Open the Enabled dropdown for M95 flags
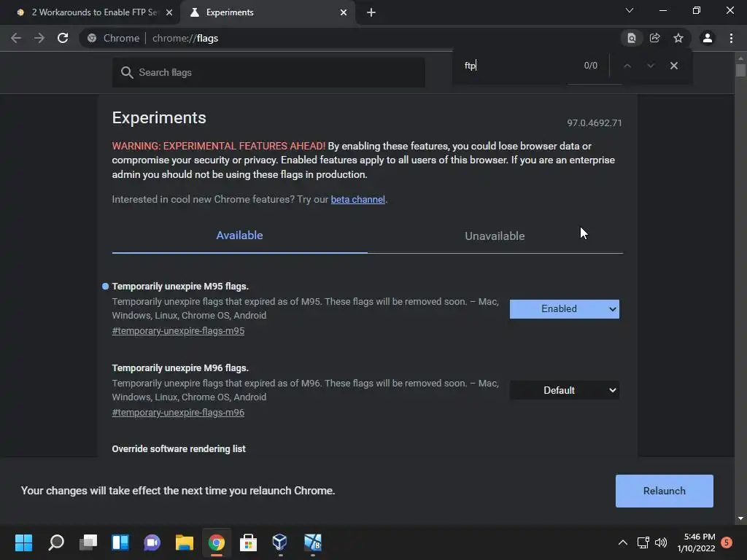 pos(564,309)
